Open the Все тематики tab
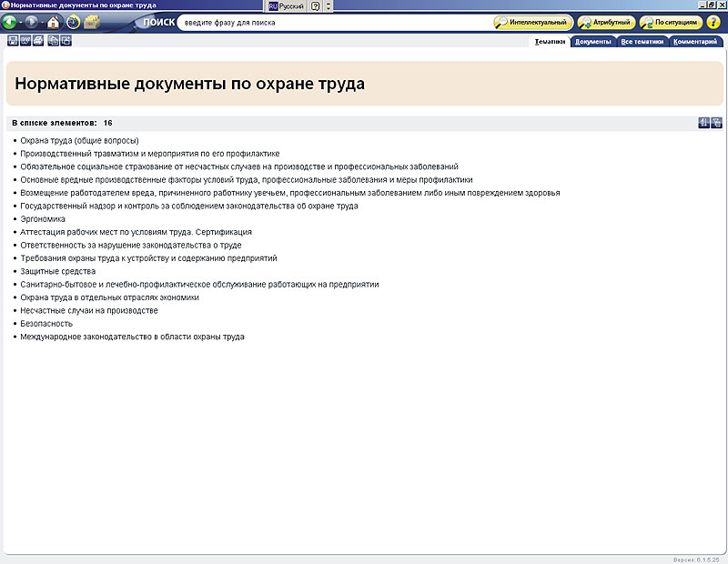This screenshot has height=564, width=728. coord(642,42)
